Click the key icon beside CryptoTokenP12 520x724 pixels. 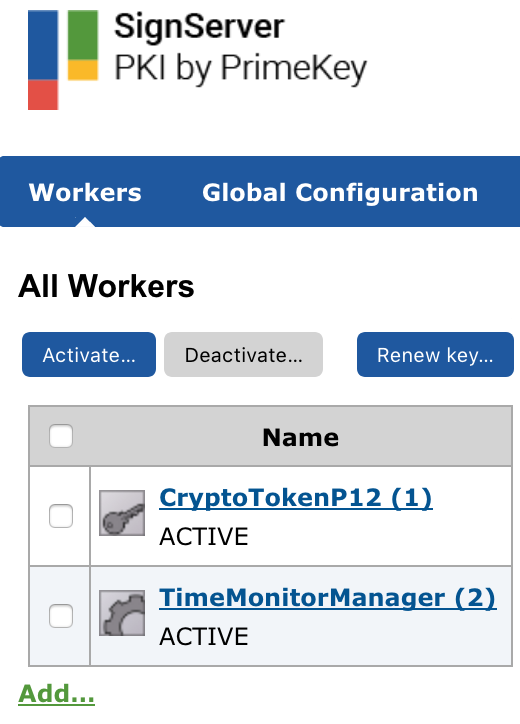coord(122,513)
